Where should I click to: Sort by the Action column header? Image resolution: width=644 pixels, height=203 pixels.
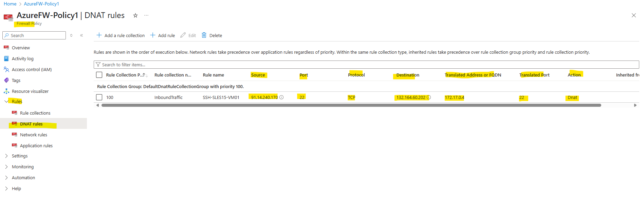pyautogui.click(x=574, y=75)
